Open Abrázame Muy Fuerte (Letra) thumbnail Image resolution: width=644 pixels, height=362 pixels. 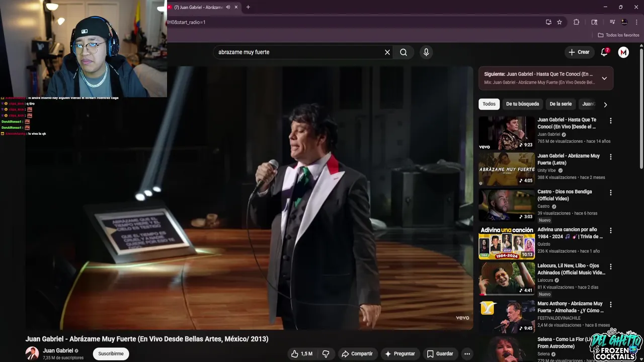507,169
